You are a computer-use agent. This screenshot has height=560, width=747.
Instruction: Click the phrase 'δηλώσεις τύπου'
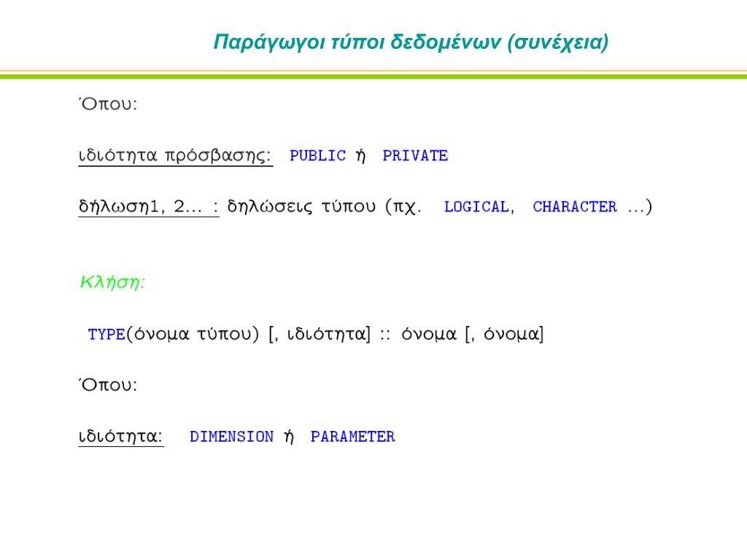(301, 207)
